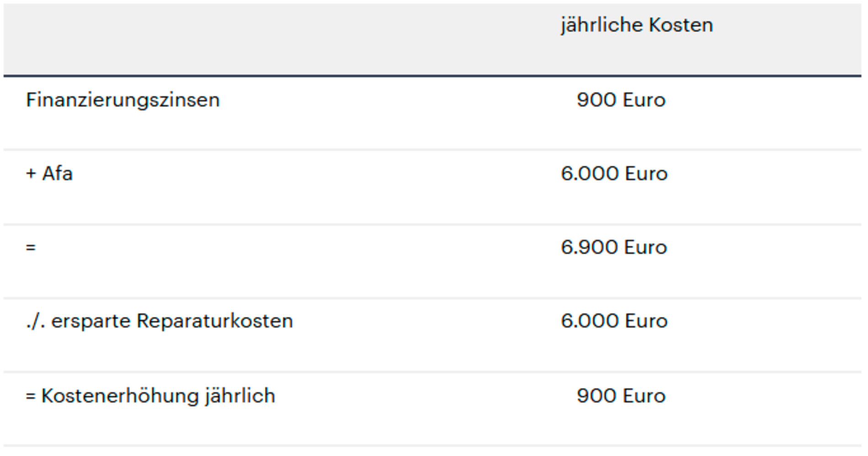The height and width of the screenshot is (456, 868).
Task: Click "Euro" next to the 6.900 subtotal
Action: [646, 247]
